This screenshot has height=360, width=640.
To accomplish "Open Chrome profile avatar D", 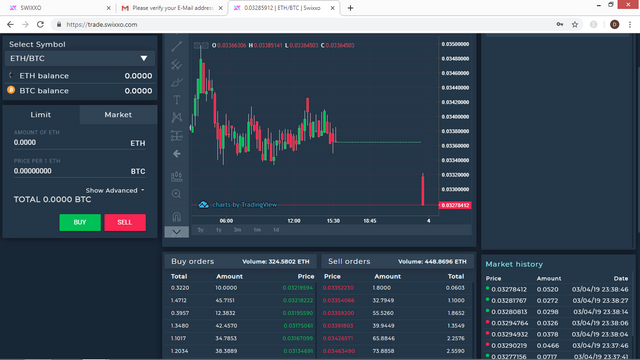I will tap(614, 24).
